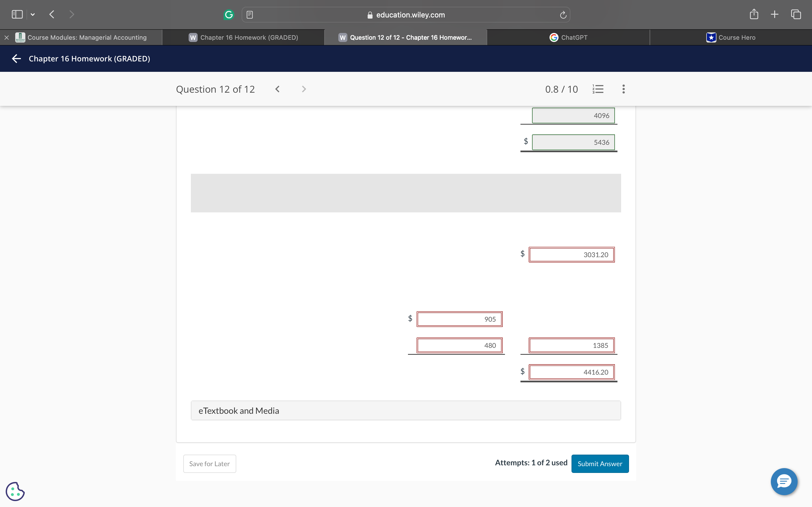Click the Grammarly extension icon
This screenshot has height=507, width=812.
point(228,15)
